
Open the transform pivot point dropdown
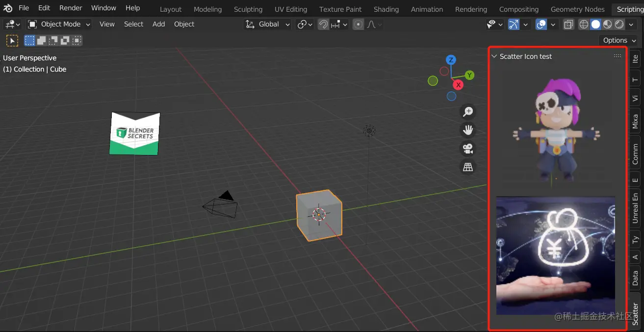coord(305,24)
